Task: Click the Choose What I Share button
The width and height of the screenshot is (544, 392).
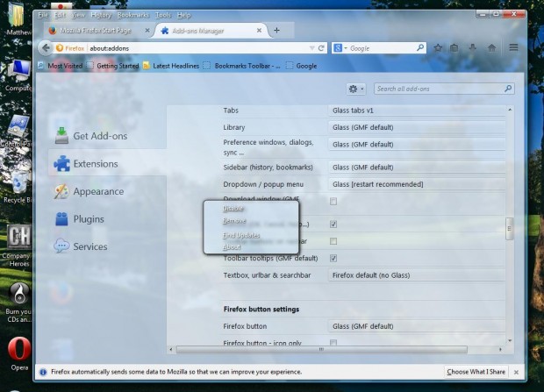Action: (x=476, y=372)
